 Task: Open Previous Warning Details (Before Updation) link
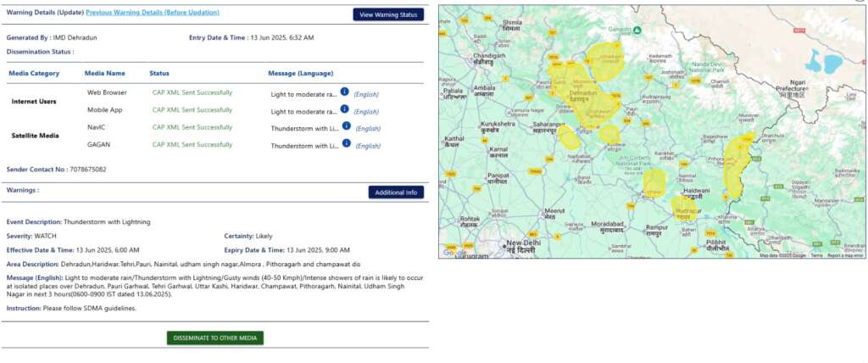[153, 12]
